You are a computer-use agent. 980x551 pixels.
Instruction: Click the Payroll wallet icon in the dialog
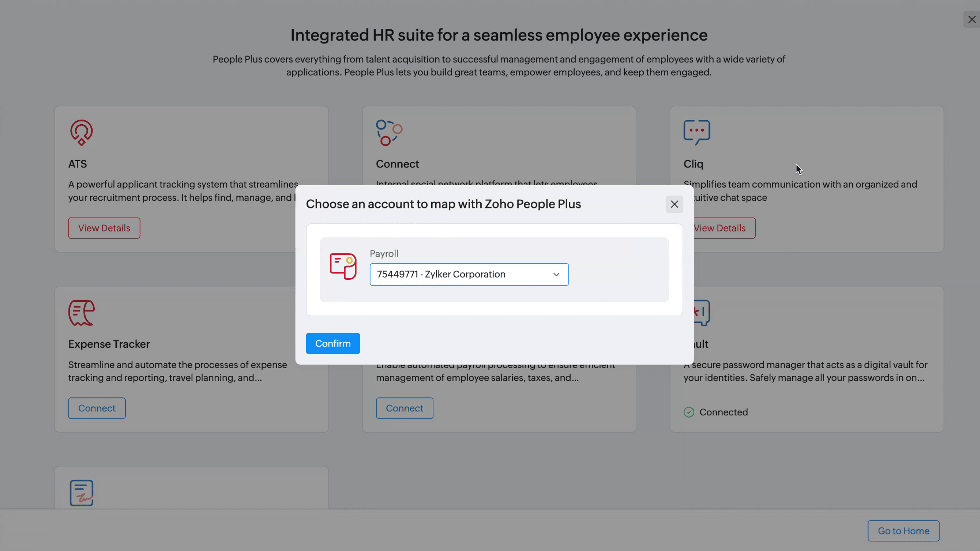[x=343, y=265]
